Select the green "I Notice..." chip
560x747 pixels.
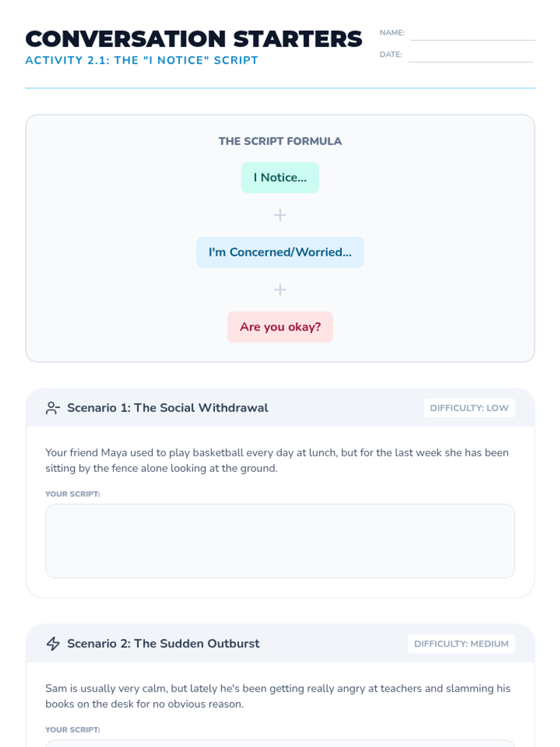[280, 178]
